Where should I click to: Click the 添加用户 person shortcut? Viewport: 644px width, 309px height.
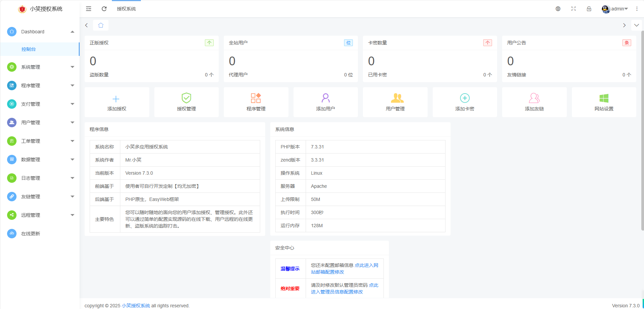pyautogui.click(x=326, y=102)
